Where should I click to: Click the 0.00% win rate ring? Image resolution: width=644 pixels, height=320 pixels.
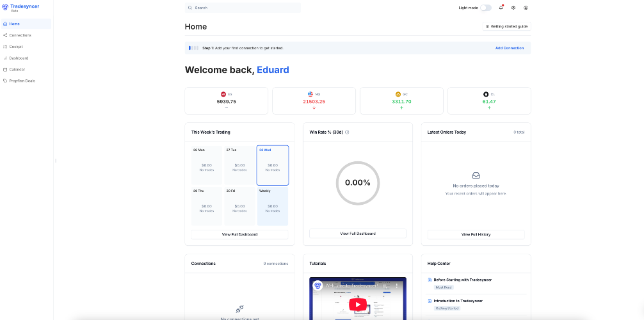point(358,183)
